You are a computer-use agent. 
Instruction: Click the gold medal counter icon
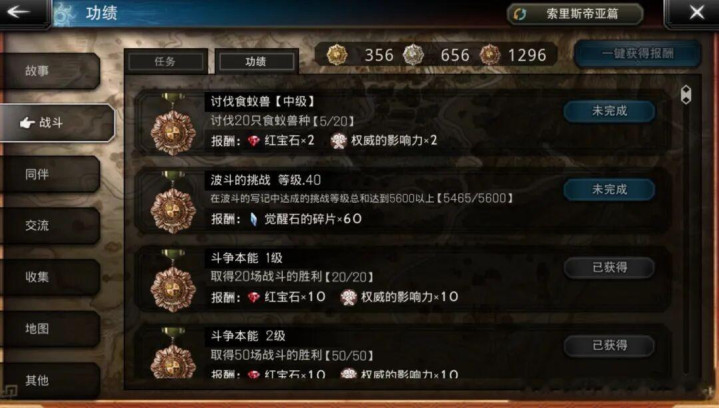337,55
